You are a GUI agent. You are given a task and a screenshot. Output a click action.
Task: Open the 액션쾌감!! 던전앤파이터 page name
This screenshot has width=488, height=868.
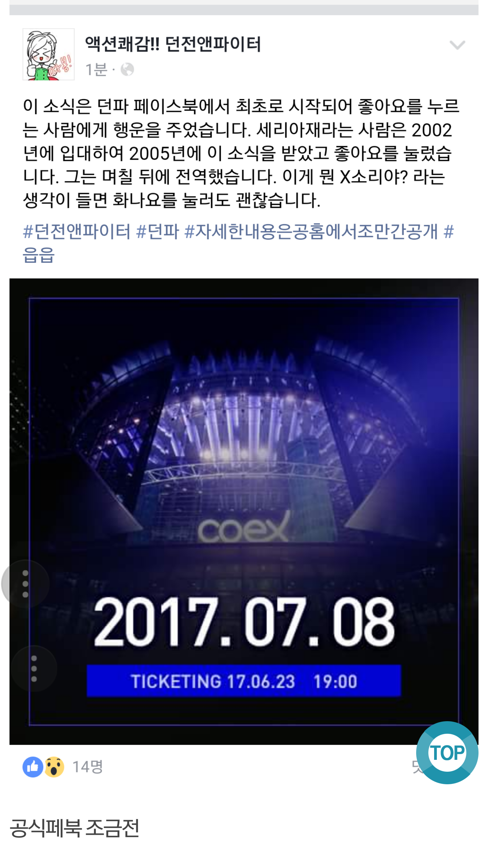pyautogui.click(x=173, y=44)
